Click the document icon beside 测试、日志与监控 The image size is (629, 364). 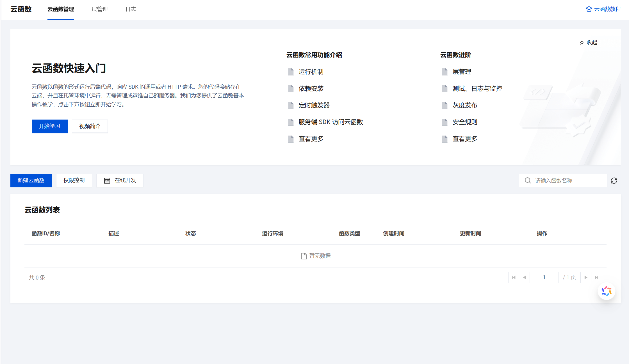[445, 89]
